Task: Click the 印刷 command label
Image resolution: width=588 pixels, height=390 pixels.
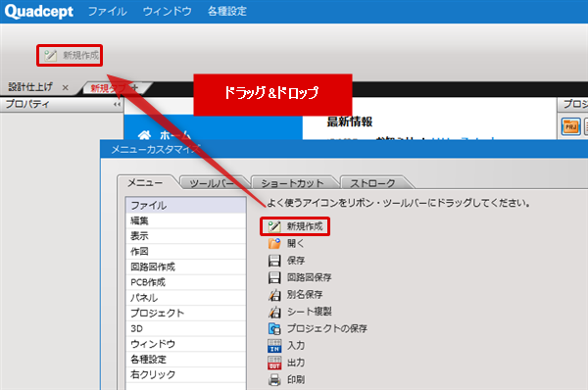Action: (296, 380)
